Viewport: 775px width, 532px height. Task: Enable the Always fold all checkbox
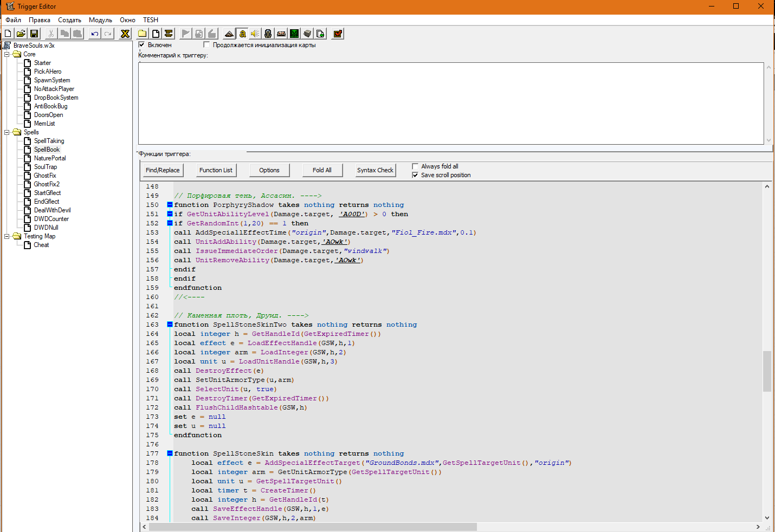tap(416, 166)
